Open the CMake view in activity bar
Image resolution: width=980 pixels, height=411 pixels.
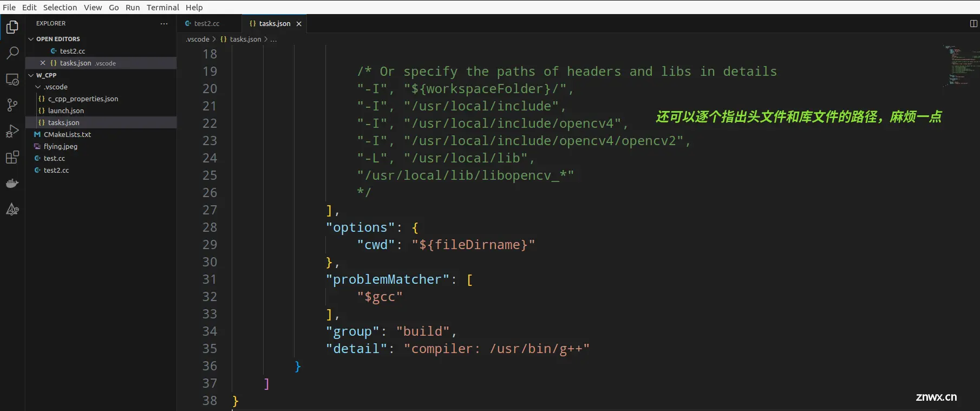tap(12, 210)
